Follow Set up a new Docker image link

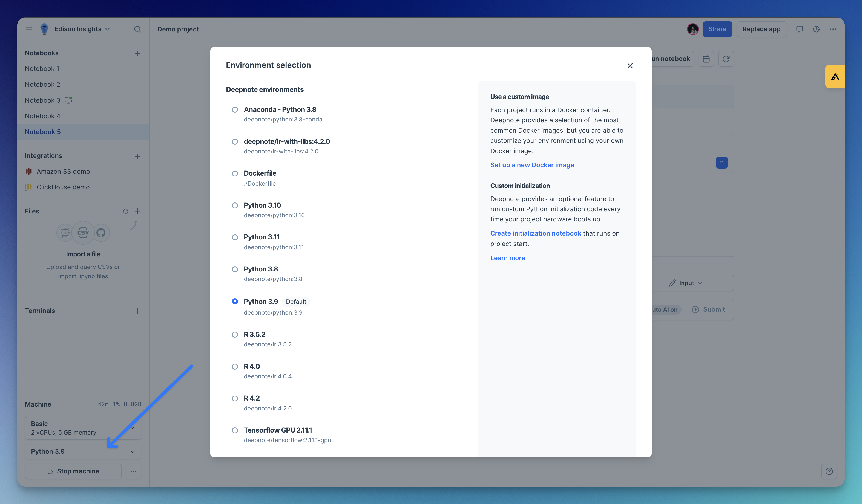click(x=532, y=165)
